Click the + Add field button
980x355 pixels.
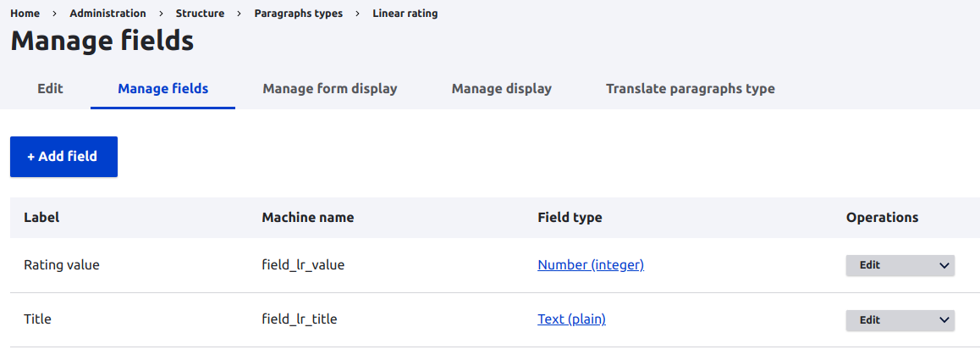[x=63, y=157]
